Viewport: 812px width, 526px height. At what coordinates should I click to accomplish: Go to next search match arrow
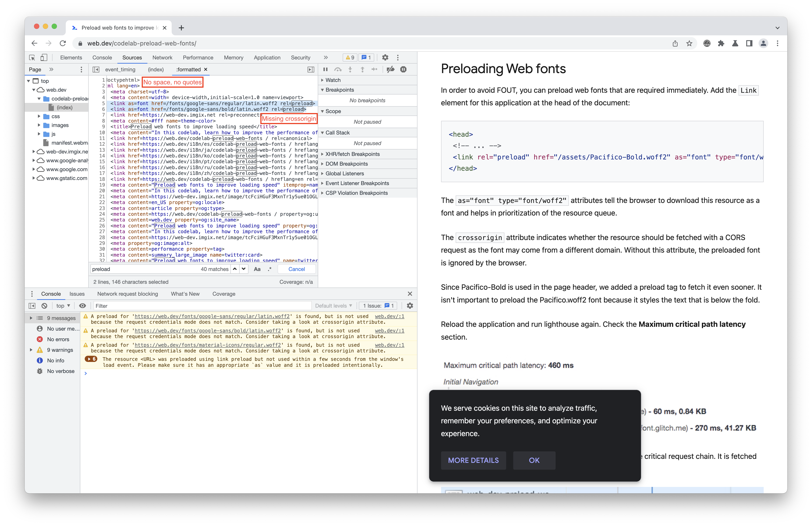(244, 269)
